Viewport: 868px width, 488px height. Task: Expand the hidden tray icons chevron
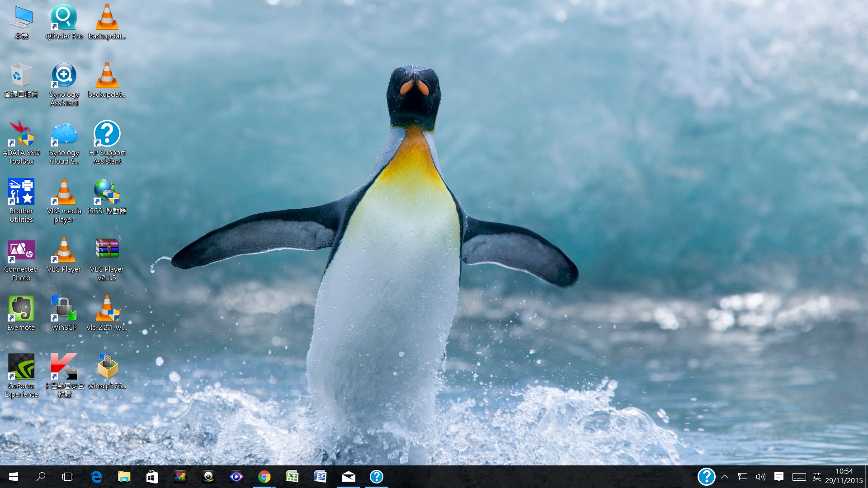(725, 477)
